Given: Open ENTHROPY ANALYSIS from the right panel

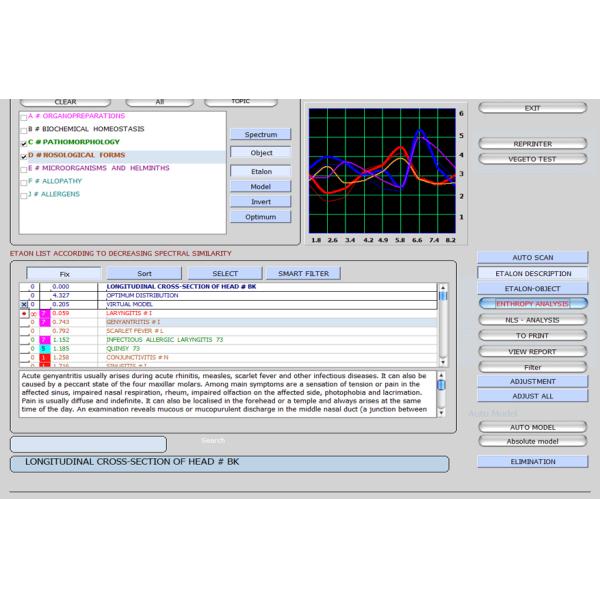Looking at the screenshot, I should 531,303.
